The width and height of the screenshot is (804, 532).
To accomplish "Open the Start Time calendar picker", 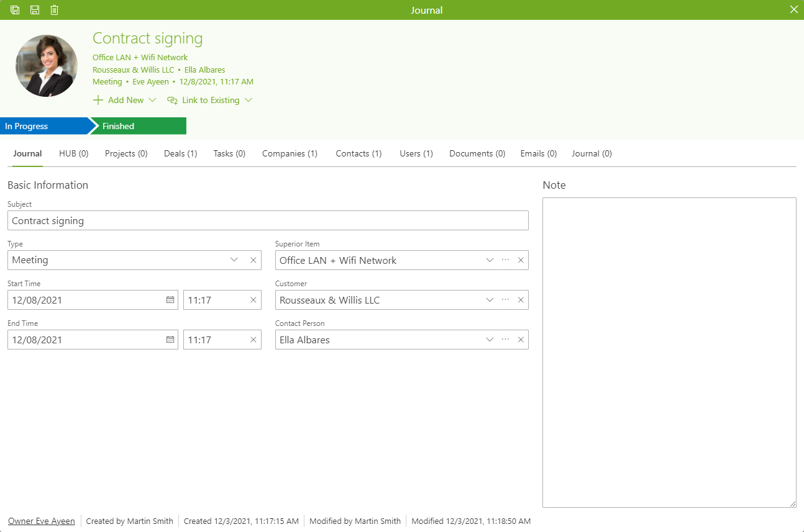I will 170,300.
